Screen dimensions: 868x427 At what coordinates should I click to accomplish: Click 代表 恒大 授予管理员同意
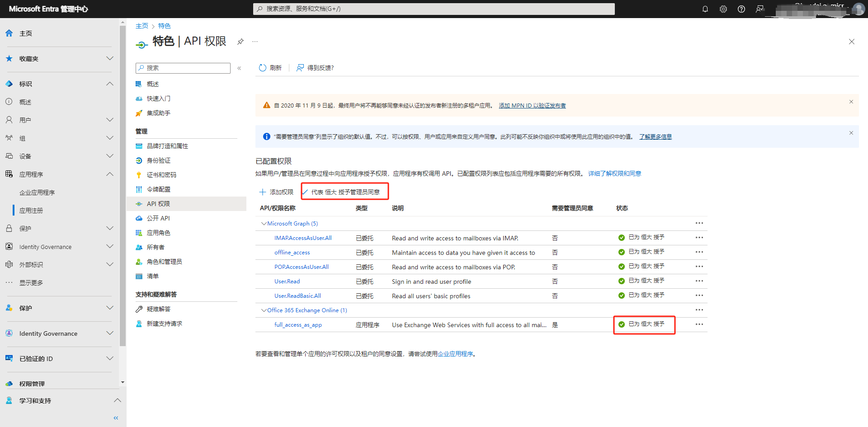pos(345,192)
